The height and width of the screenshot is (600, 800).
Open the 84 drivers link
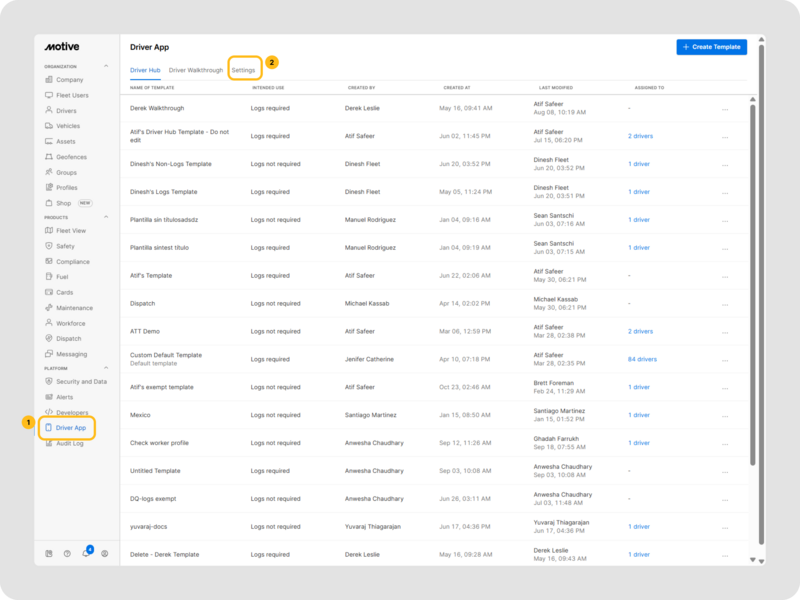[x=642, y=359]
